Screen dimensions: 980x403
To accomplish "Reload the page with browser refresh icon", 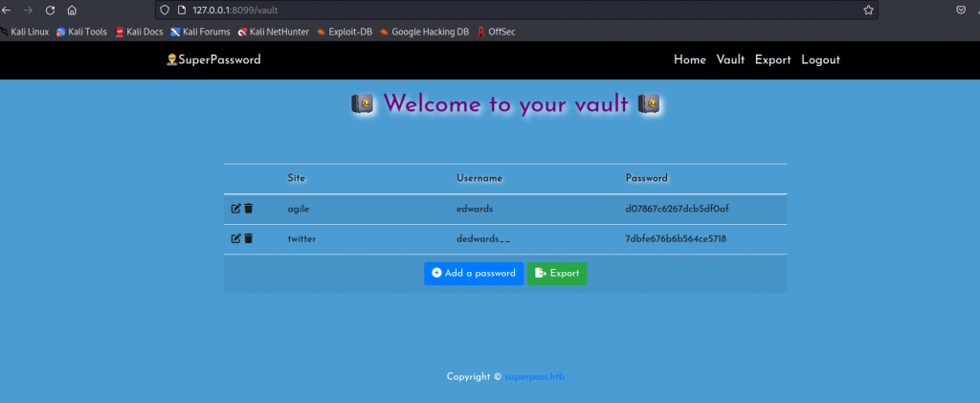I will tap(50, 10).
